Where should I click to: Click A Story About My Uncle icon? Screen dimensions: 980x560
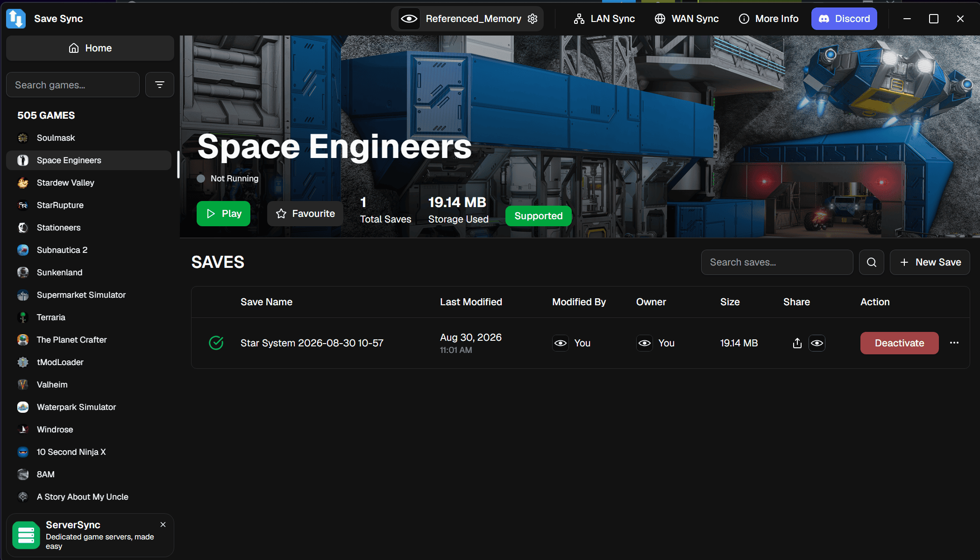point(23,497)
